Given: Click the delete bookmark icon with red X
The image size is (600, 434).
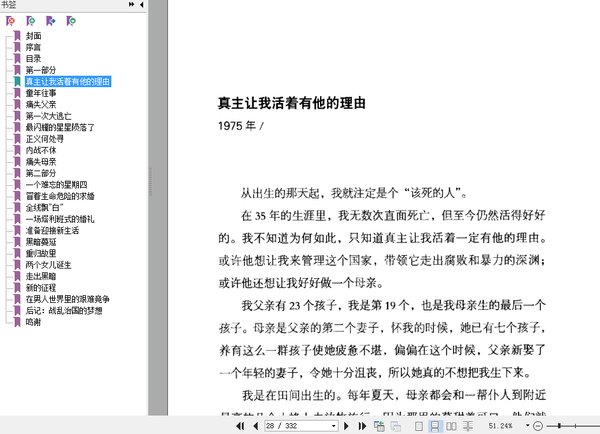Looking at the screenshot, I should coord(10,21).
